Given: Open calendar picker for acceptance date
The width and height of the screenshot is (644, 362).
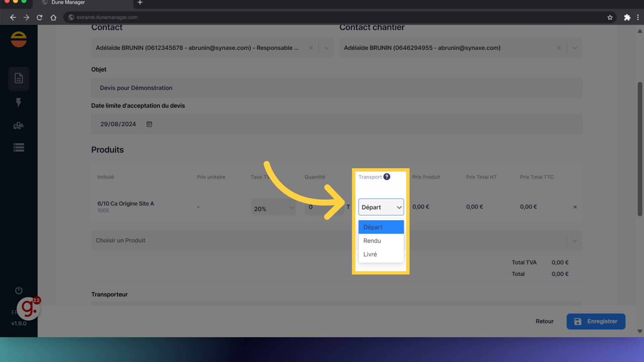Looking at the screenshot, I should pos(149,124).
